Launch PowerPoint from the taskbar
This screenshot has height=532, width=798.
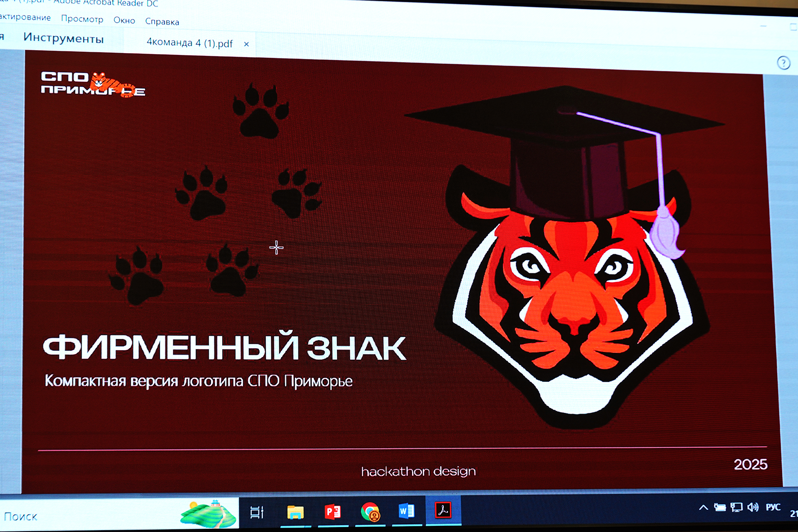pyautogui.click(x=332, y=512)
